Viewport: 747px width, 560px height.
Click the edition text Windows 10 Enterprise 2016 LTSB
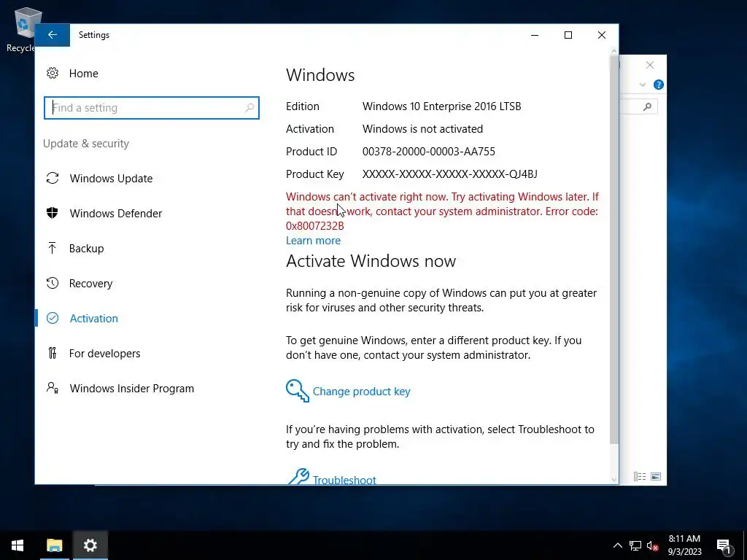pos(441,106)
